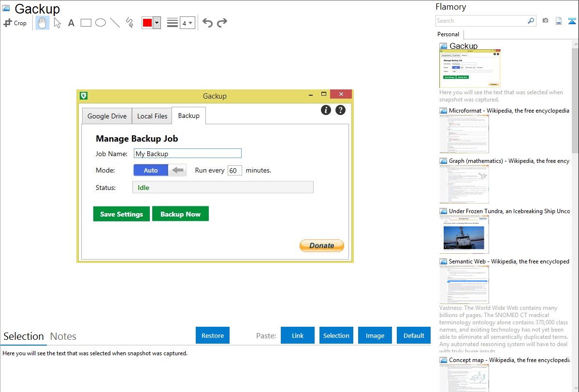Click the camera snapshot icon

(x=545, y=21)
